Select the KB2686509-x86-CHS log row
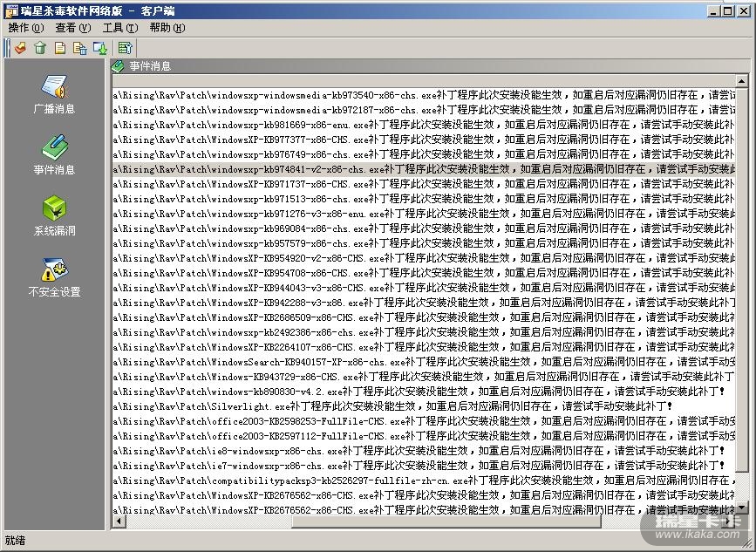 (424, 317)
